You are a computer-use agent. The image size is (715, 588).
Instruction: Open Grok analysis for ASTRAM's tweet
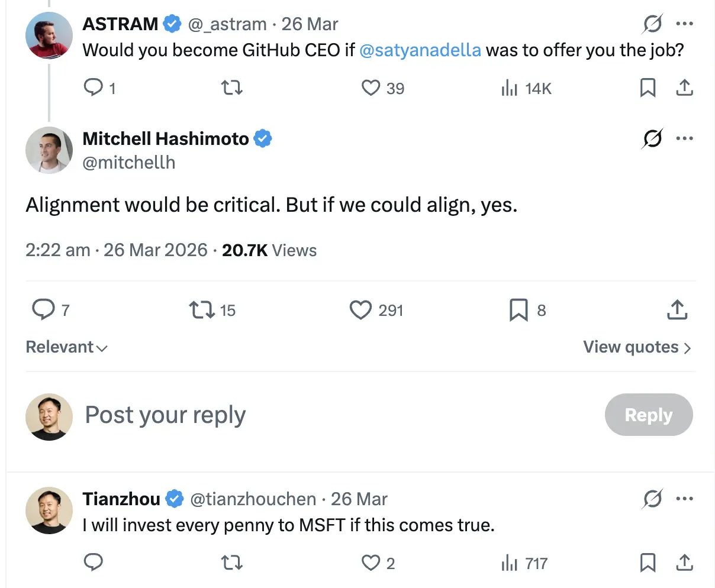(x=652, y=24)
